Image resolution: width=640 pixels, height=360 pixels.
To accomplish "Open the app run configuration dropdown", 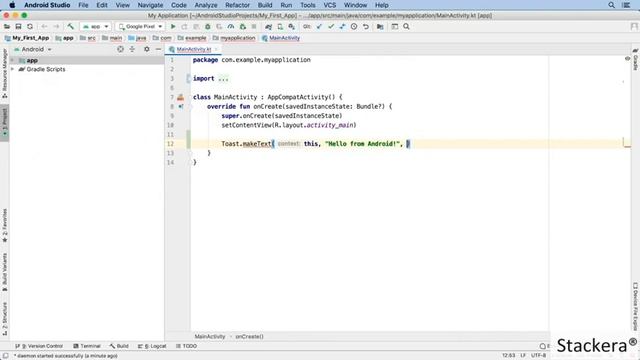I will 96,27.
